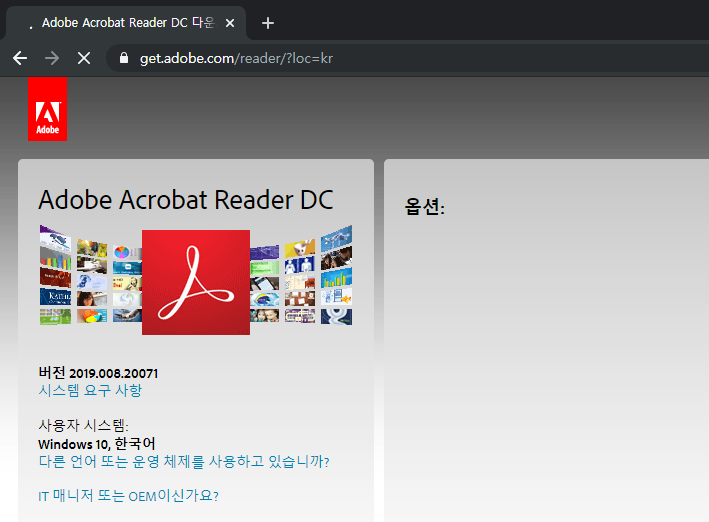Screen dimensions: 709x522
Task: Select the Adobe Acrobat Reader DC tab
Action: tap(126, 23)
